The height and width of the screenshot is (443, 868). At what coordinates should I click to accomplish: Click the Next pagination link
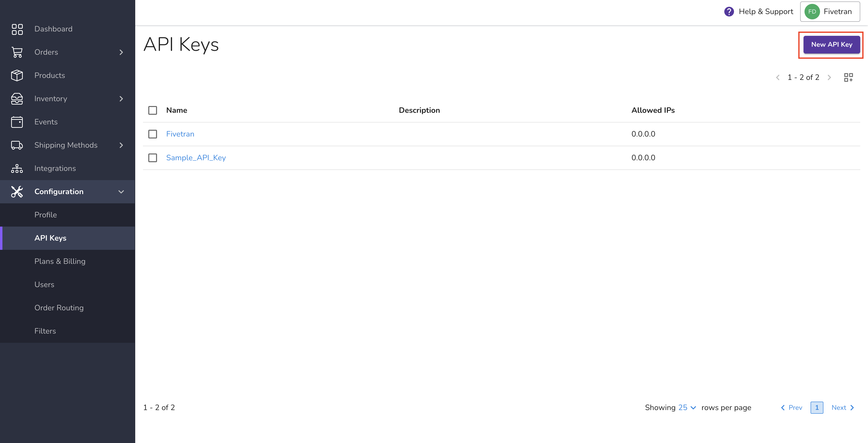pyautogui.click(x=843, y=408)
